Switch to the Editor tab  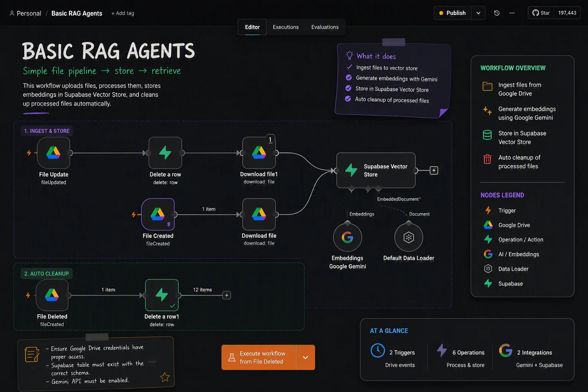pyautogui.click(x=252, y=27)
